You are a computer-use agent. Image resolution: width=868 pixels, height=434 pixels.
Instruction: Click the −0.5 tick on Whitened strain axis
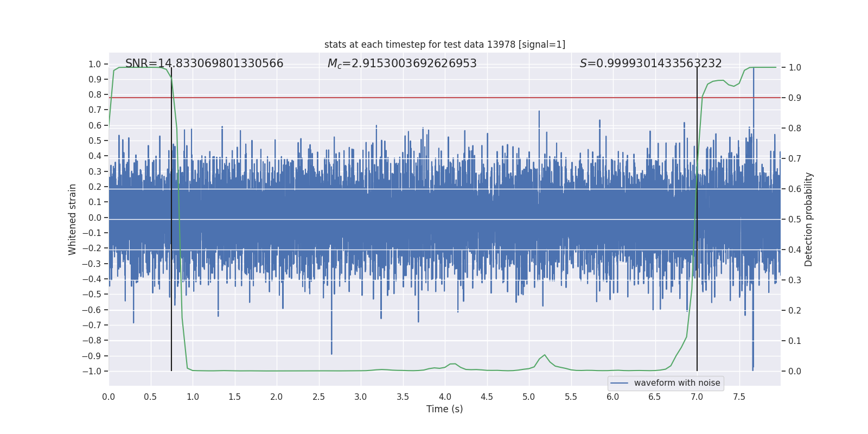pos(94,294)
